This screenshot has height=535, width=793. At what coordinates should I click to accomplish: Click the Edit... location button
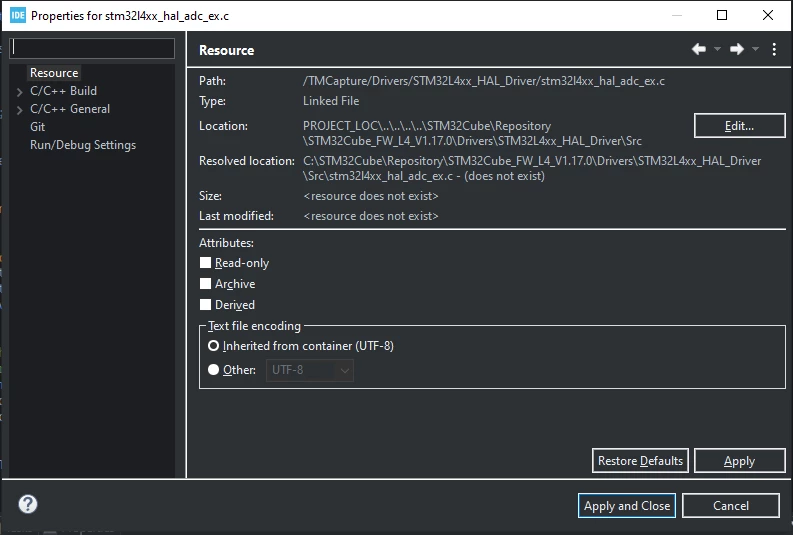[739, 125]
